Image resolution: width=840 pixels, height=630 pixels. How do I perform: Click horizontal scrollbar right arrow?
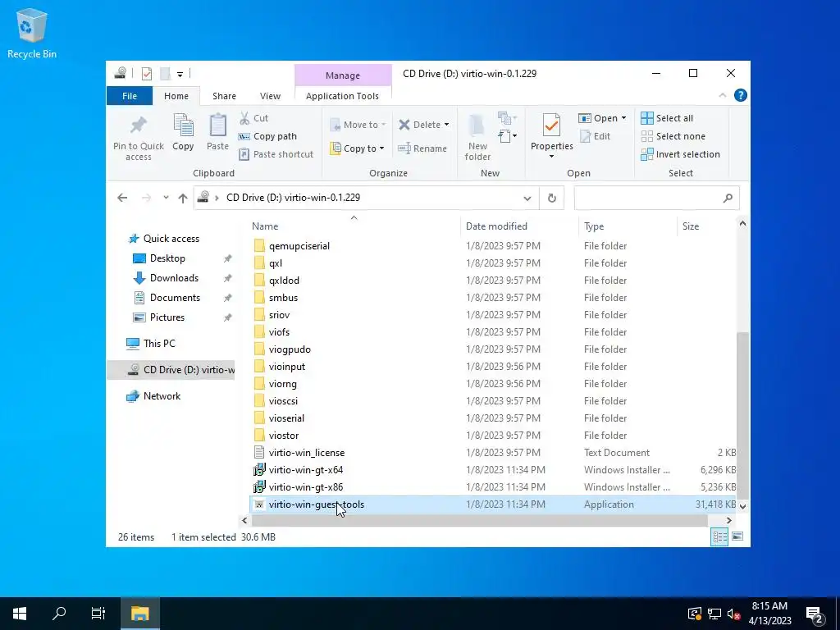pyautogui.click(x=728, y=520)
